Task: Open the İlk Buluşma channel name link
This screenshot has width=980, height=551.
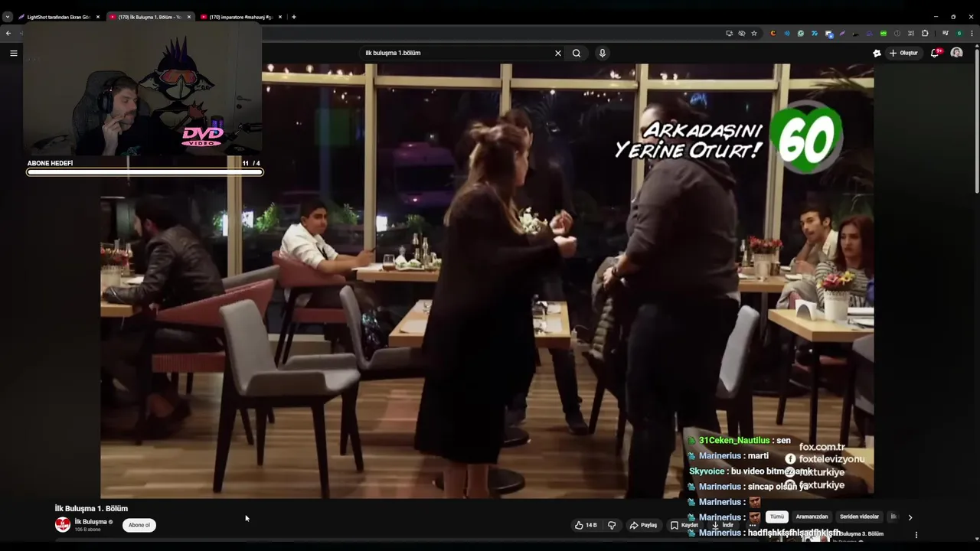Action: [x=90, y=522]
